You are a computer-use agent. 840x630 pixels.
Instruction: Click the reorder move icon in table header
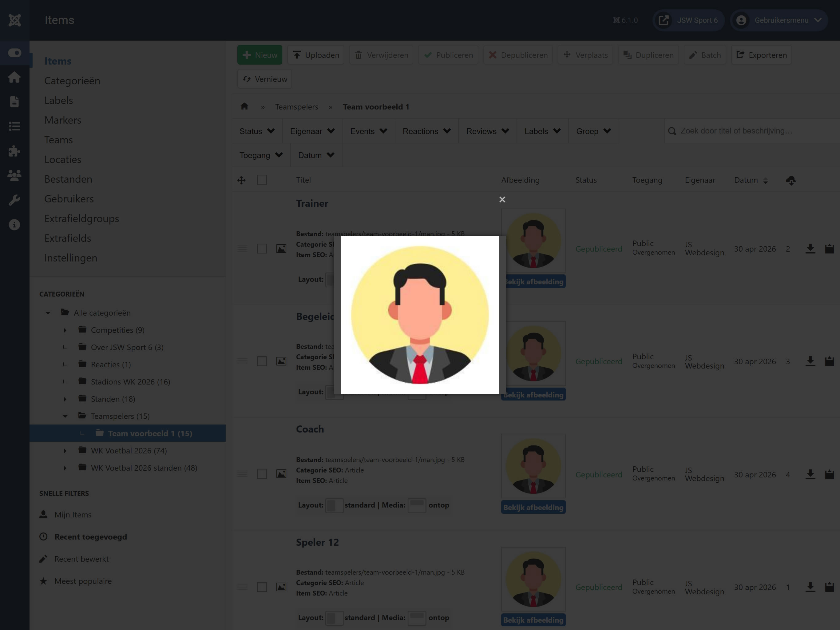tap(242, 180)
